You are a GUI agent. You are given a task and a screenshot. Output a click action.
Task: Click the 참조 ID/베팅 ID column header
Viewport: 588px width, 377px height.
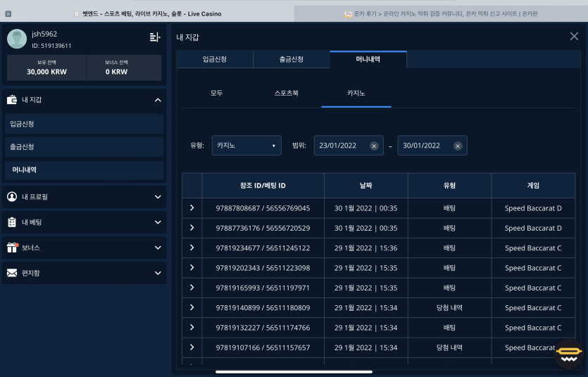pos(263,185)
